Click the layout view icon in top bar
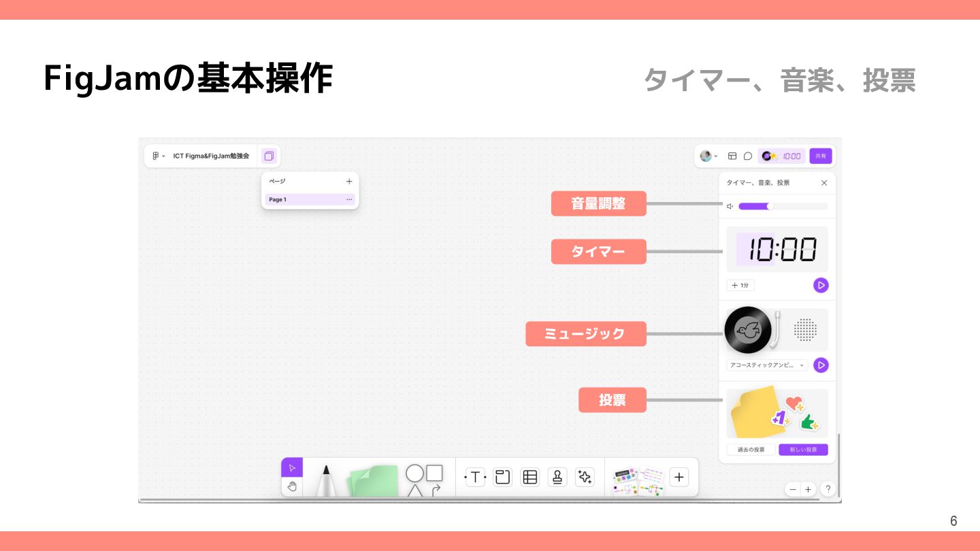Image resolution: width=980 pixels, height=551 pixels. tap(732, 156)
